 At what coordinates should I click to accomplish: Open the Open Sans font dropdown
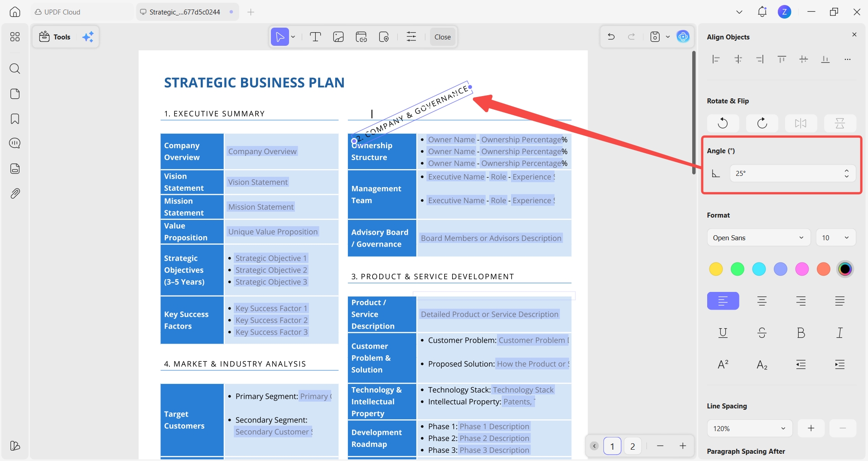(759, 238)
